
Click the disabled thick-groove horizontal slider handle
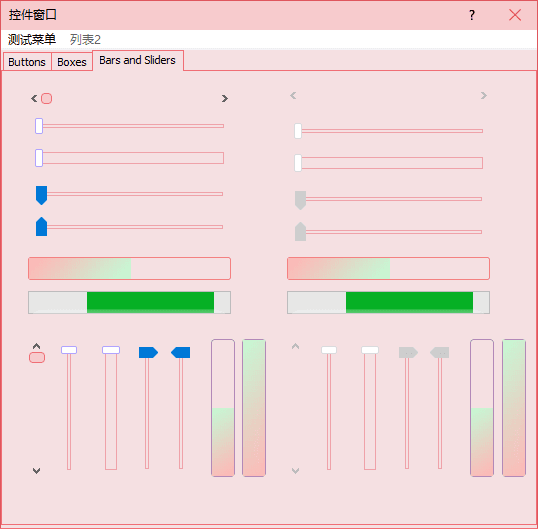click(x=298, y=163)
